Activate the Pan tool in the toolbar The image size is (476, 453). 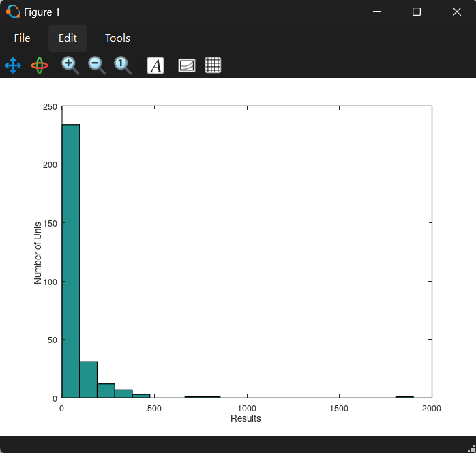pos(13,65)
